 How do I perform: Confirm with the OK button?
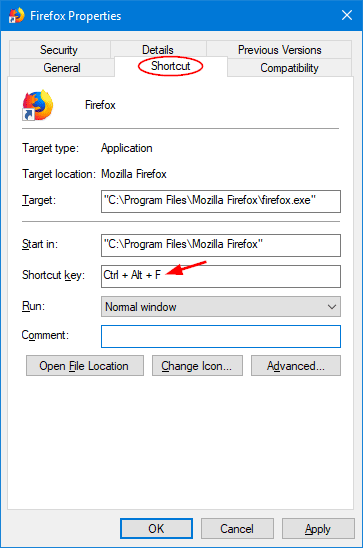coord(157,528)
